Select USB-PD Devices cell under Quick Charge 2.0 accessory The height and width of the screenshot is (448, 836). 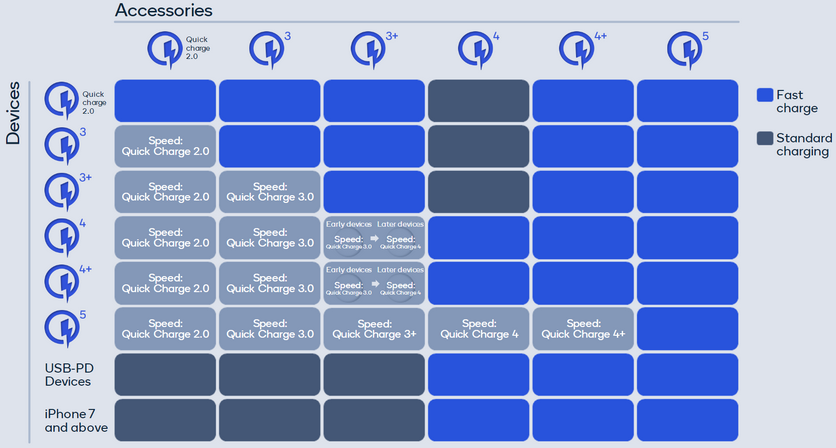(165, 374)
